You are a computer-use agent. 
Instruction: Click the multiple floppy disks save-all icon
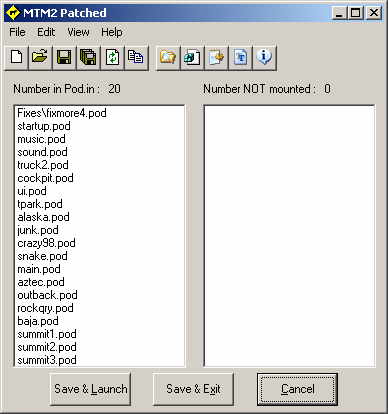(x=88, y=58)
